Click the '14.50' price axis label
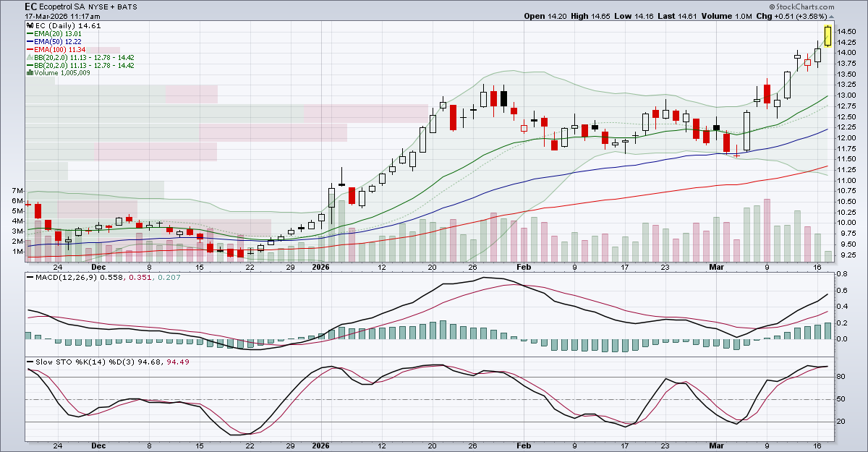Screen dimensions: 868x452 (848, 31)
